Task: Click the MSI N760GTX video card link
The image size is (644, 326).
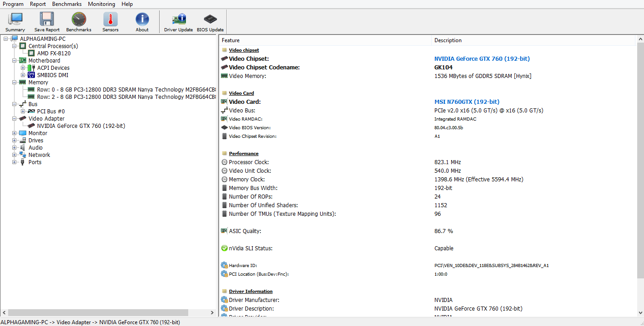Action: click(467, 102)
